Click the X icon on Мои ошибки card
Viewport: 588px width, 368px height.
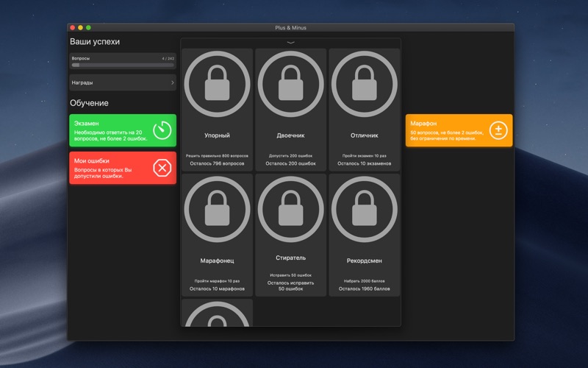click(162, 168)
